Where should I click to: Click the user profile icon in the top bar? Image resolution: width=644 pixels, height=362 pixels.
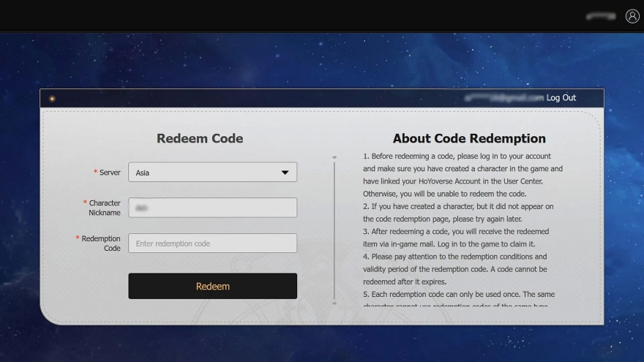pos(632,16)
